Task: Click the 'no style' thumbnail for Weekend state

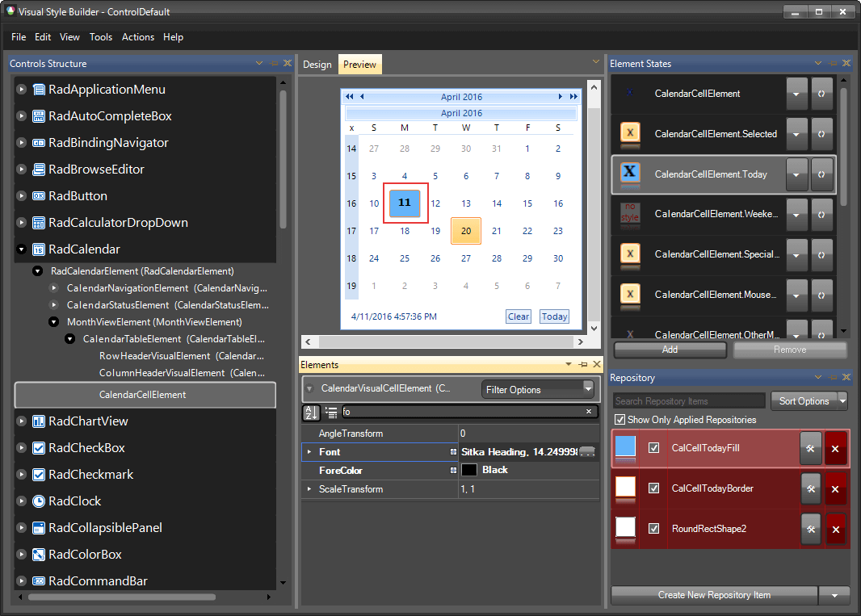Action: coord(629,214)
